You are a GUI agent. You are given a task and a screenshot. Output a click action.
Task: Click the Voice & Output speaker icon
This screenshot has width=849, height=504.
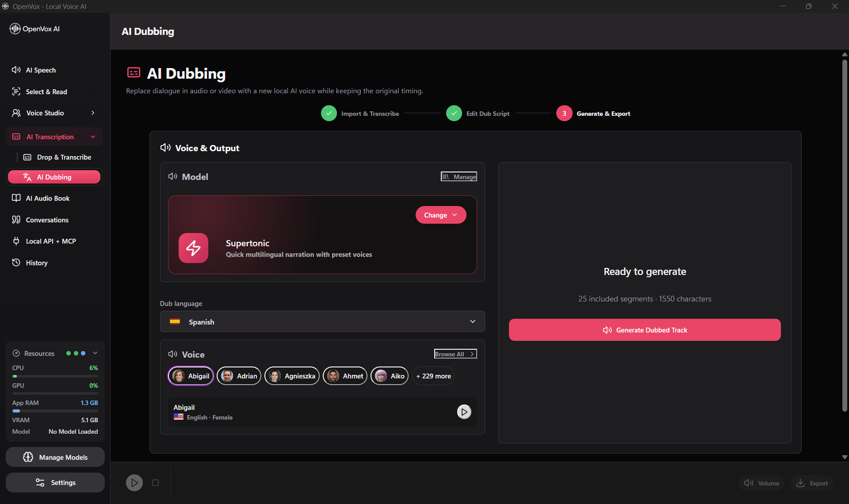point(165,148)
